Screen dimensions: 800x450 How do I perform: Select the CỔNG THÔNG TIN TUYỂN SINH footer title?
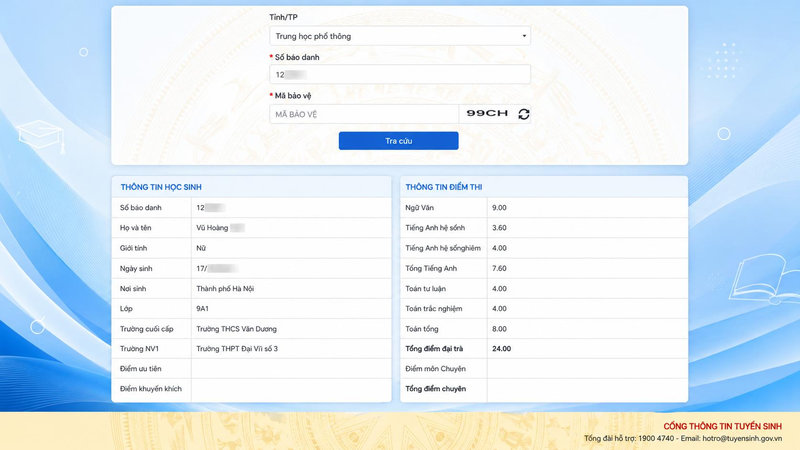point(722,426)
